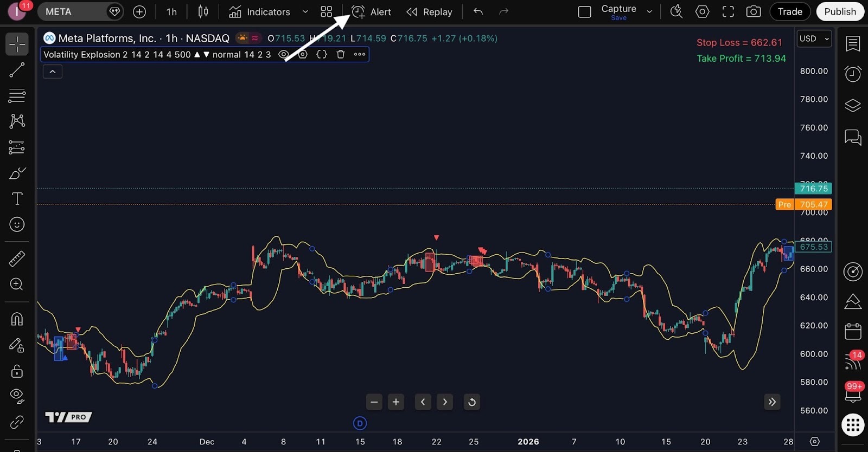868x452 pixels.
Task: Open Volatility Explosion indicator settings
Action: (303, 54)
